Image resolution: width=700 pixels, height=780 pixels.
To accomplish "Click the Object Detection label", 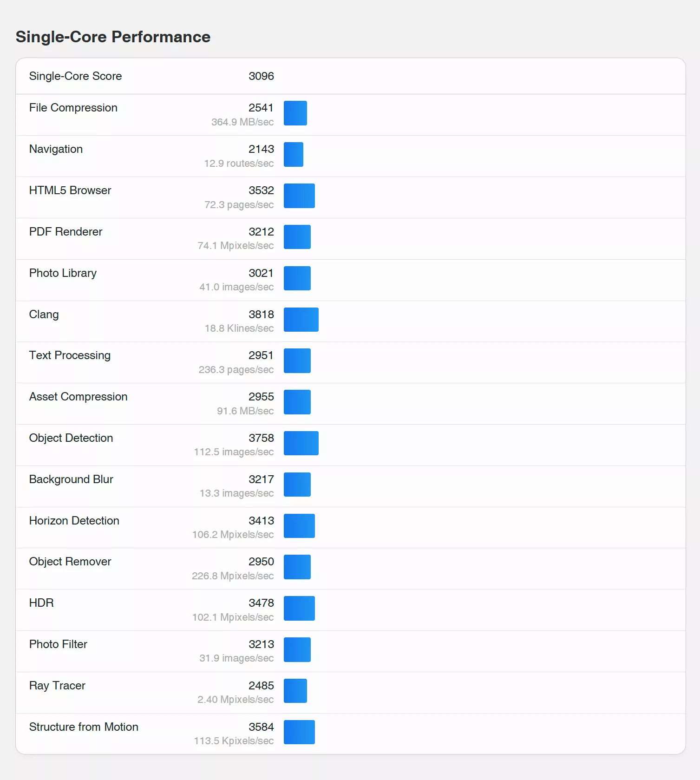I will (x=71, y=438).
